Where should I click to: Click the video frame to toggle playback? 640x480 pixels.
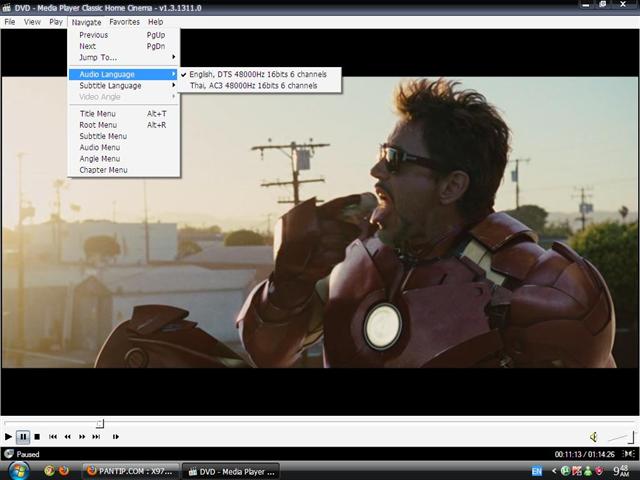[x=320, y=222]
